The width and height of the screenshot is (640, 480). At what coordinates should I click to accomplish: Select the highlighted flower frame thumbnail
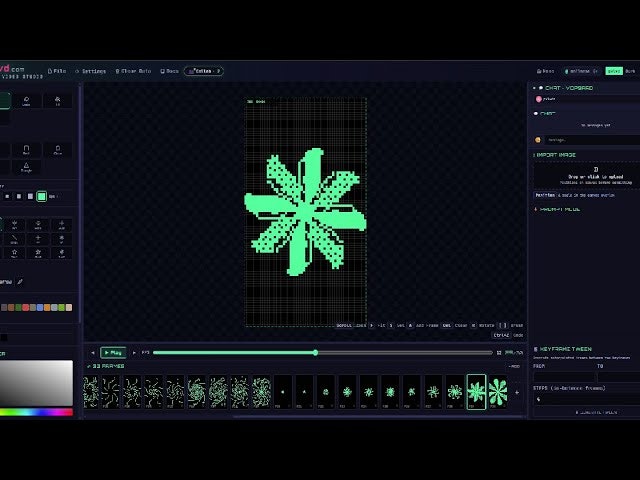coord(476,392)
